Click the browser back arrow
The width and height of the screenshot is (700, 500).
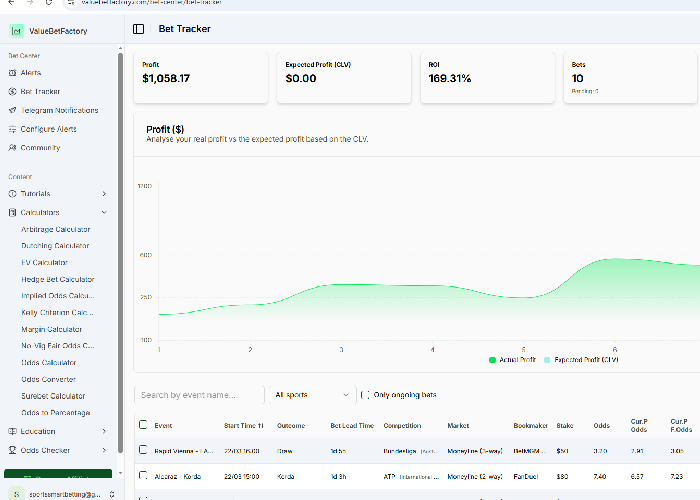[x=12, y=2]
